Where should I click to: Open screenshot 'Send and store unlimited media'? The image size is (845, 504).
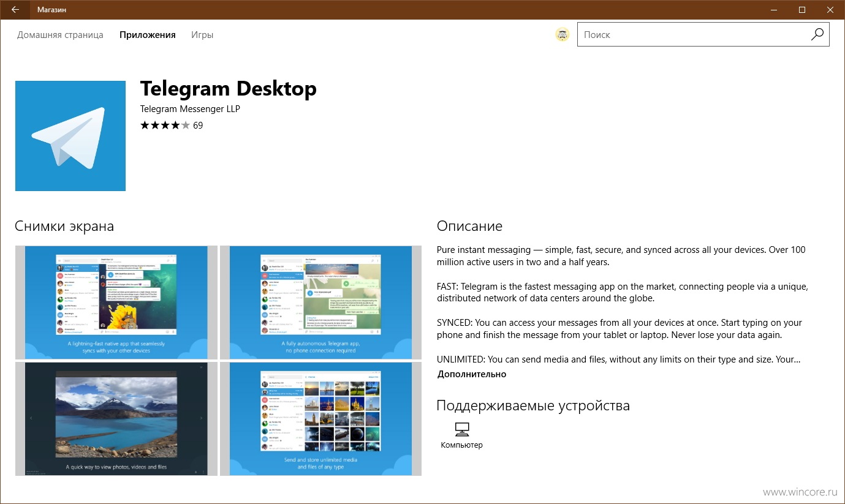click(x=320, y=419)
